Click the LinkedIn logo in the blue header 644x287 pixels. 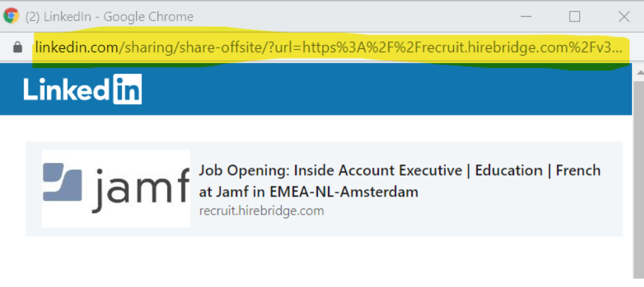82,90
